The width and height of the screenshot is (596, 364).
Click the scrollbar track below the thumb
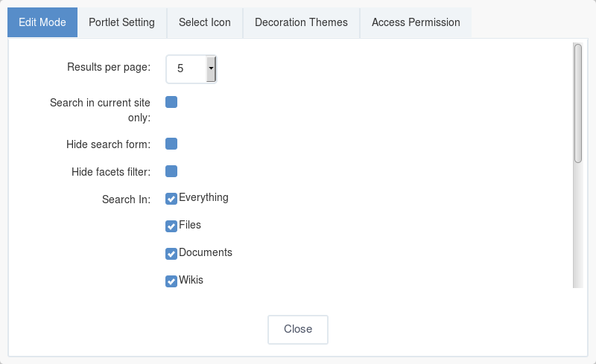pos(578,226)
